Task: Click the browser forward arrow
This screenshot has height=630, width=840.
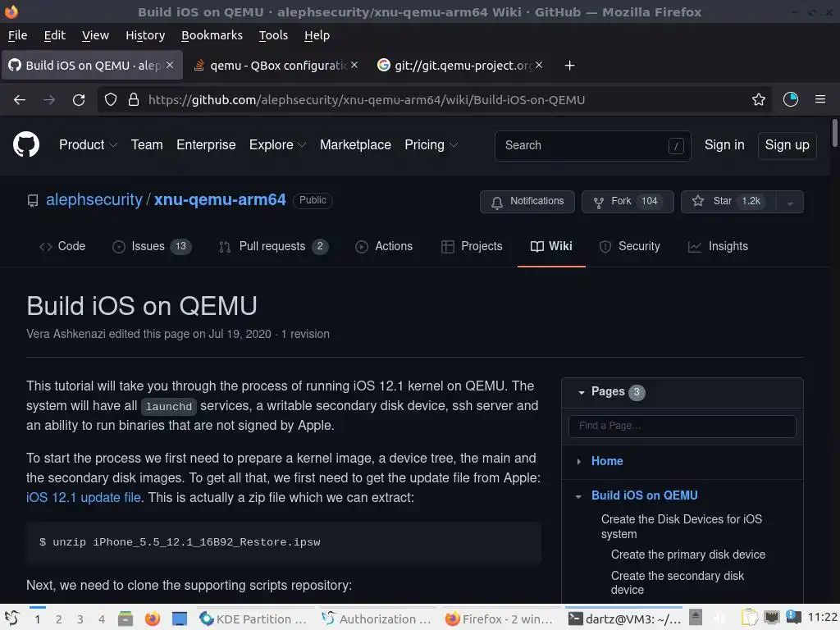Action: 49,99
